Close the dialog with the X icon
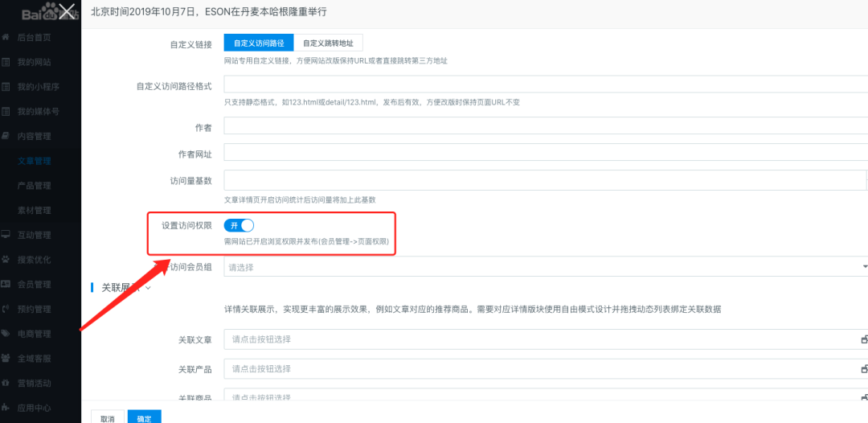Image resolution: width=868 pixels, height=423 pixels. click(69, 11)
